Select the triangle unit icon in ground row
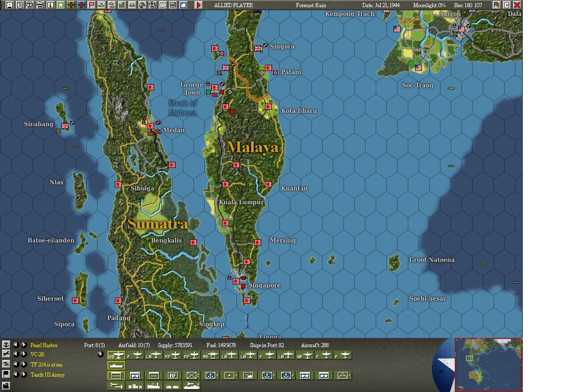Screen dimensions: 588x392 coord(342,376)
